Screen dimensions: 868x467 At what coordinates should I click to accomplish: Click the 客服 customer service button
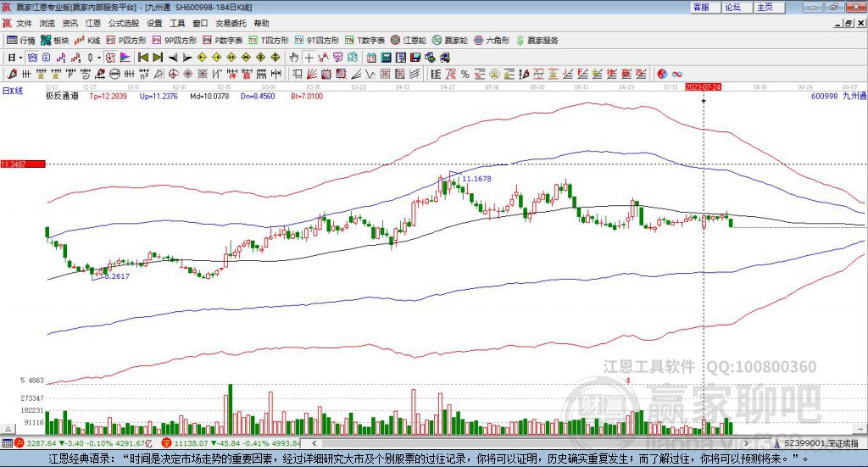701,7
